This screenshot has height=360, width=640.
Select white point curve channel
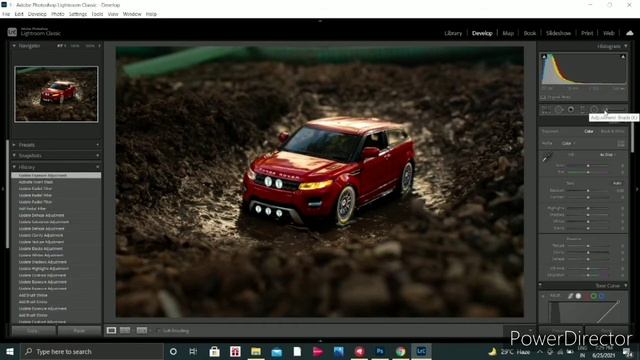pos(578,296)
